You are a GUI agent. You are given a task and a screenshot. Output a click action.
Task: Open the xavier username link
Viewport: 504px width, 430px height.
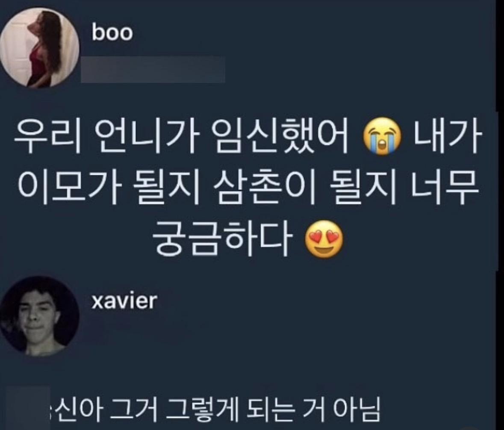[x=124, y=301]
